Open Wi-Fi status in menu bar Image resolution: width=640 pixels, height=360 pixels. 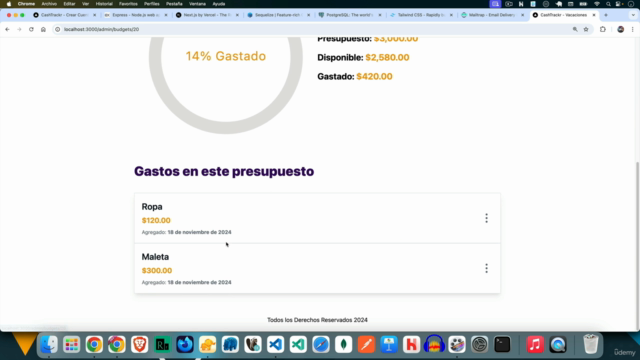point(597,4)
